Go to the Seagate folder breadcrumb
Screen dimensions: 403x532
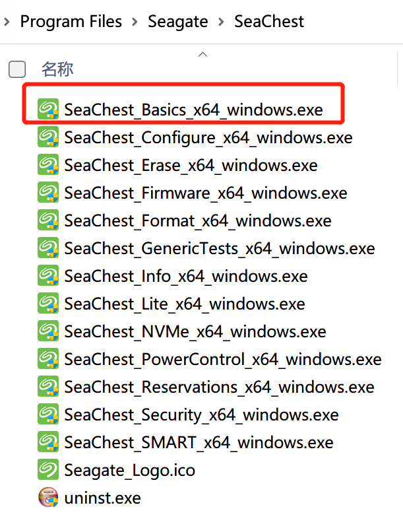pyautogui.click(x=177, y=22)
